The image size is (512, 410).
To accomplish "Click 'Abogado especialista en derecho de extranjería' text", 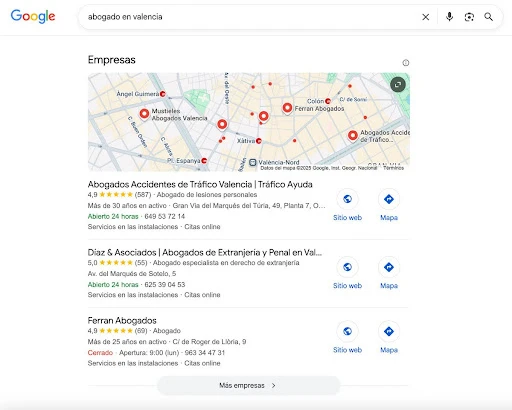I will (x=226, y=263).
